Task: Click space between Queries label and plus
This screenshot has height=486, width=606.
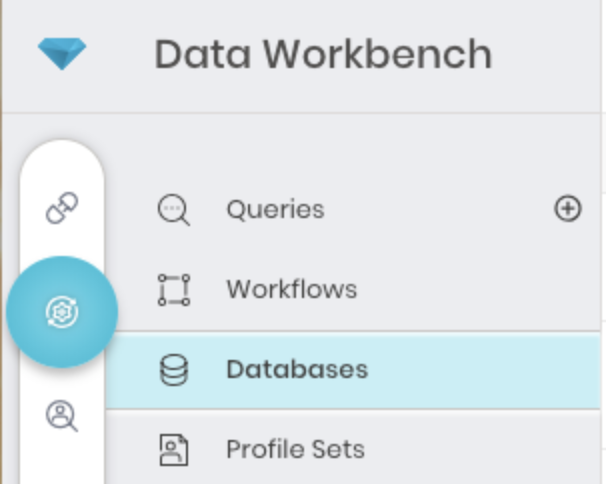Action: coord(440,210)
